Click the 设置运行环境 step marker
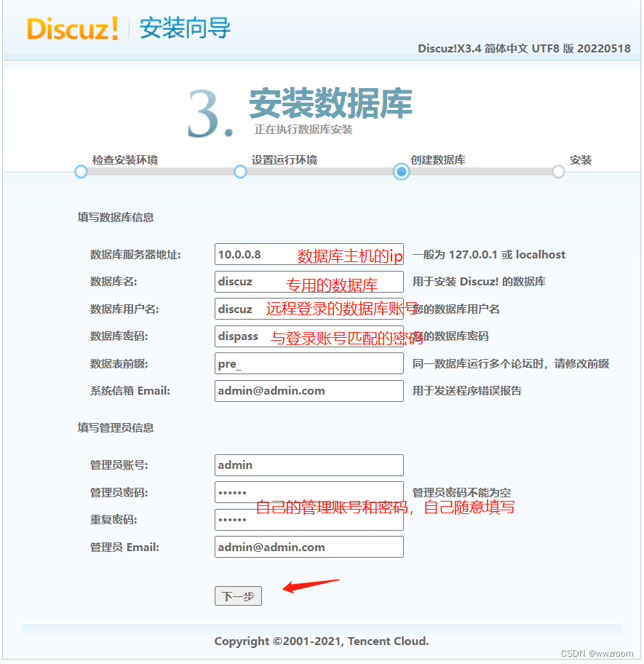Viewport: 644px width, 664px height. pyautogui.click(x=240, y=172)
